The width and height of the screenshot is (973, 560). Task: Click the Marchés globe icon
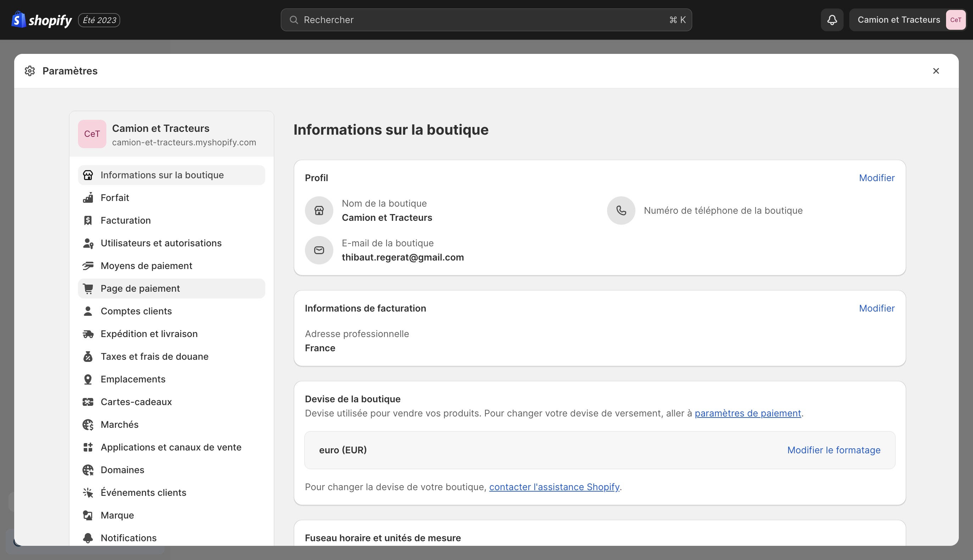coord(88,425)
